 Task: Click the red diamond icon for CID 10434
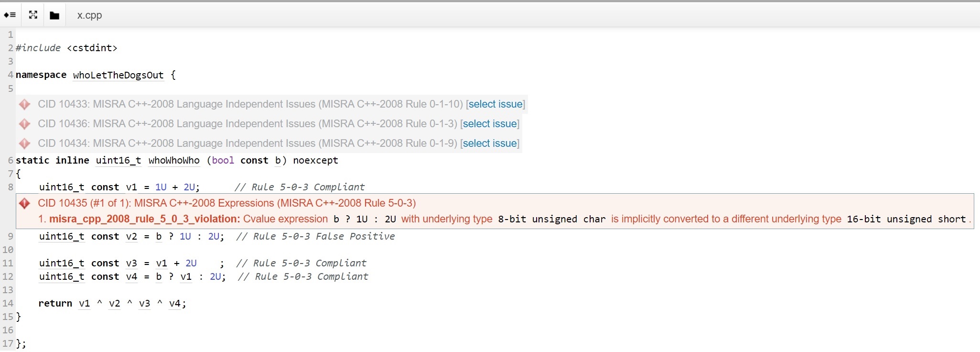pyautogui.click(x=24, y=143)
